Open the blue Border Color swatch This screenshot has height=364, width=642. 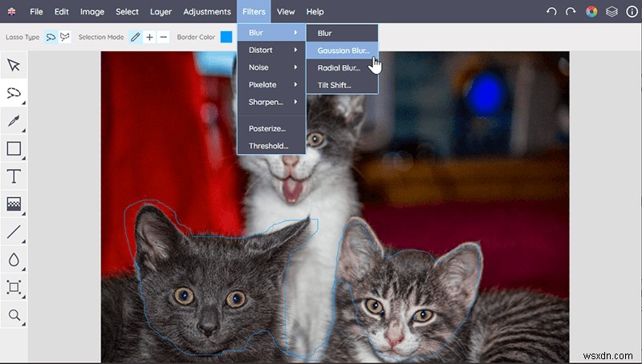pyautogui.click(x=226, y=37)
